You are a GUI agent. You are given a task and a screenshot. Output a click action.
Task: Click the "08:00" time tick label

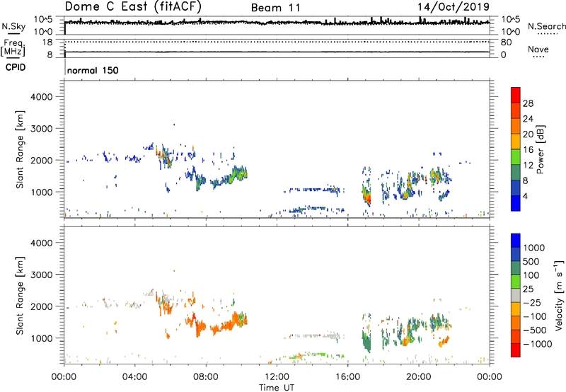(x=206, y=377)
